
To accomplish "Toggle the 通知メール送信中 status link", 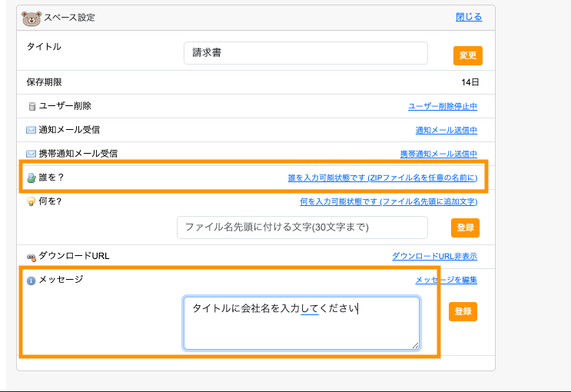I will click(446, 131).
